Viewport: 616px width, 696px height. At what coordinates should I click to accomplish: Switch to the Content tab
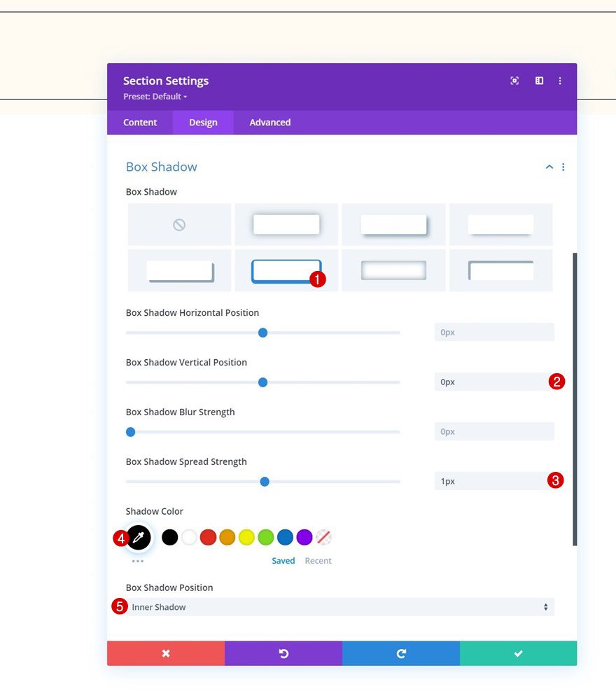coord(139,122)
